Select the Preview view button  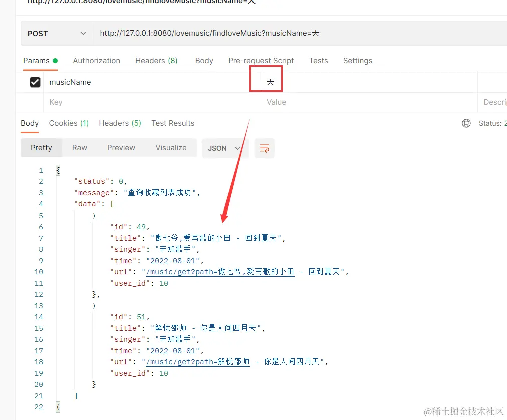[x=121, y=148]
